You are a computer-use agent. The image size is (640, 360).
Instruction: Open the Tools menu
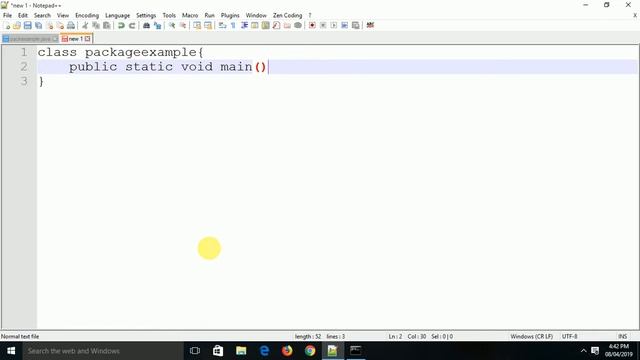169,15
